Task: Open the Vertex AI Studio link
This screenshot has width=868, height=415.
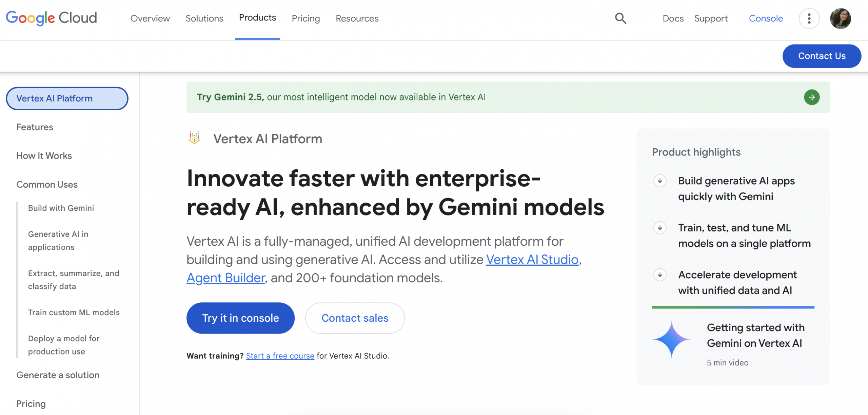Action: pos(532,259)
